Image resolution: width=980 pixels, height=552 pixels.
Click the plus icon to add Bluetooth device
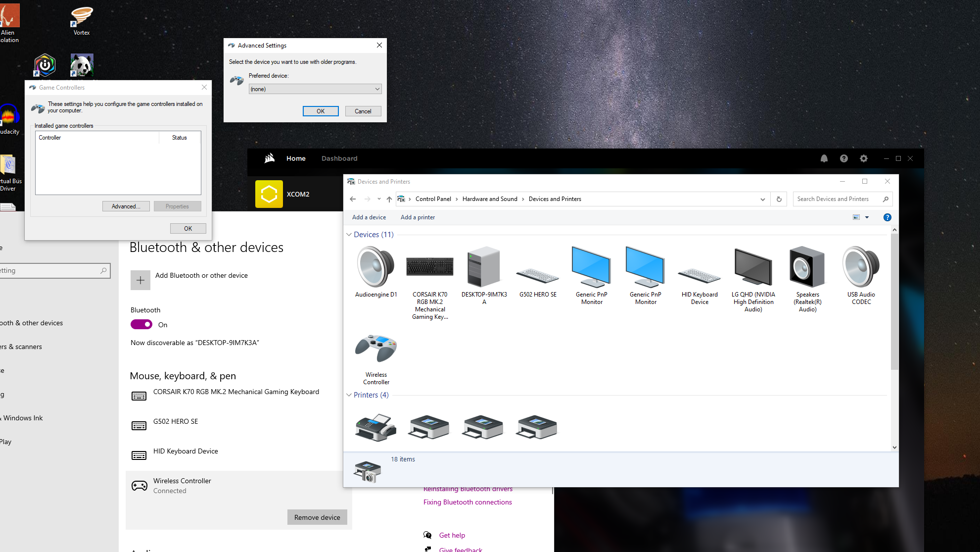coord(140,280)
